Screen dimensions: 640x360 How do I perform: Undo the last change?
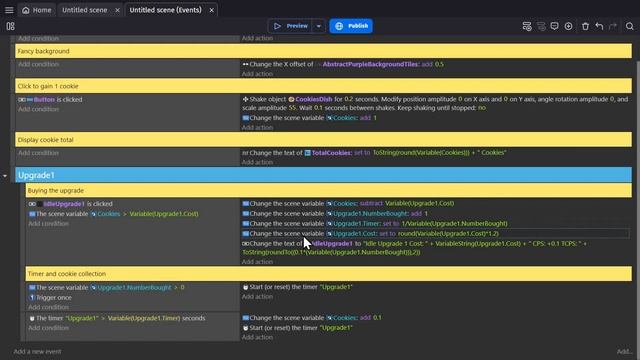599,26
